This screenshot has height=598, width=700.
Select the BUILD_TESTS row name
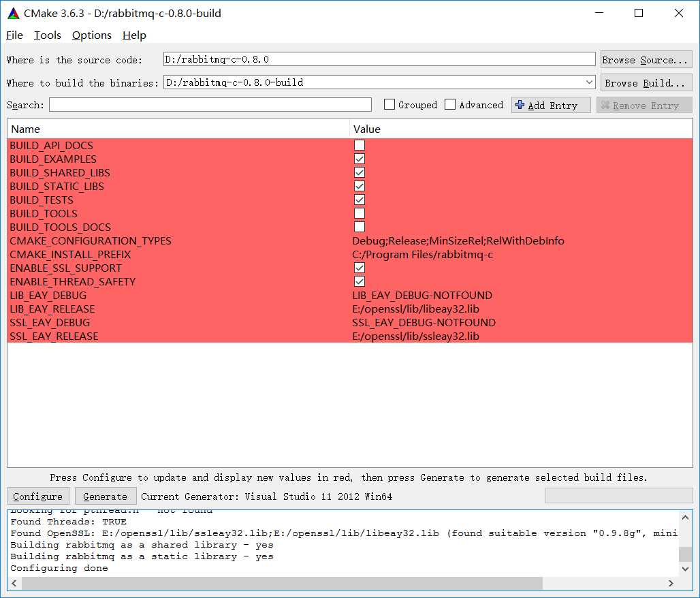pos(42,200)
